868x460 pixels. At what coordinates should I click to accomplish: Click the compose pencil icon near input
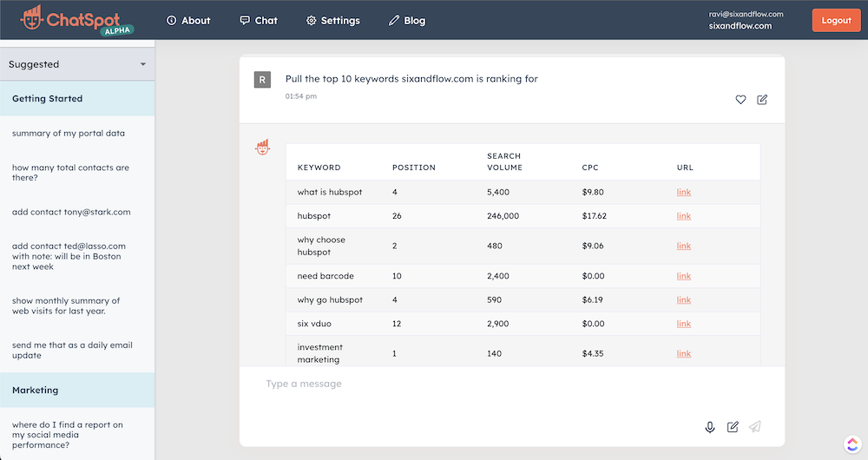coord(733,427)
